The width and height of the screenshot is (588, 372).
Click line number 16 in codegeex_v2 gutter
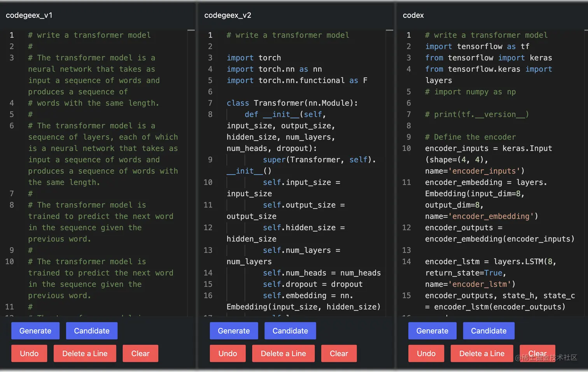tap(208, 295)
